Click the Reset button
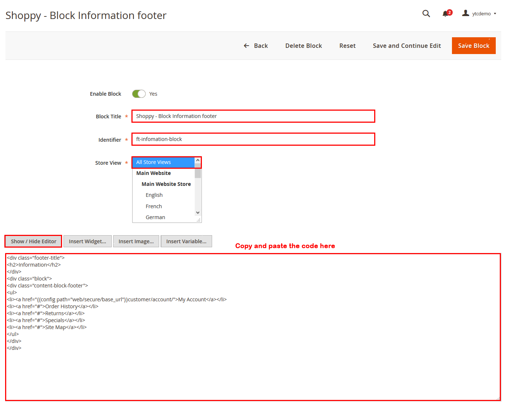 tap(347, 46)
